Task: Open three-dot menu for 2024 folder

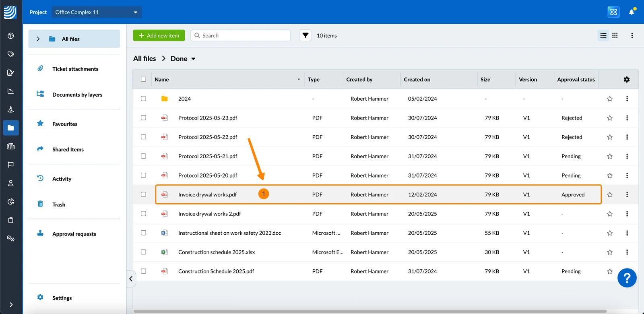Action: pyautogui.click(x=627, y=99)
